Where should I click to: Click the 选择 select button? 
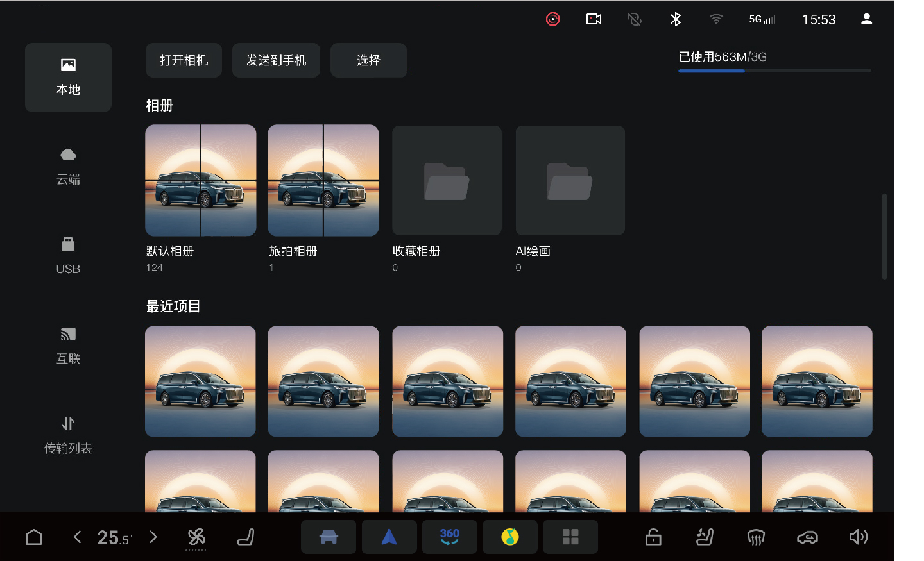click(x=368, y=60)
